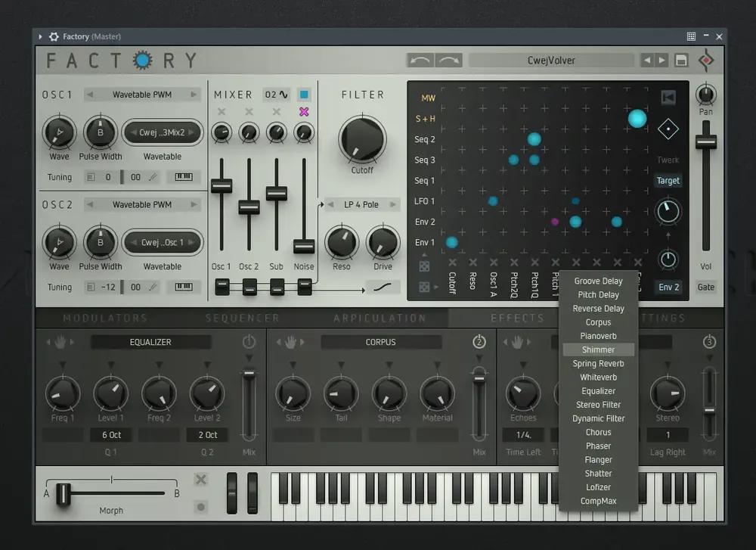Click the Target button
Screen dimensions: 756x550
[x=668, y=181]
